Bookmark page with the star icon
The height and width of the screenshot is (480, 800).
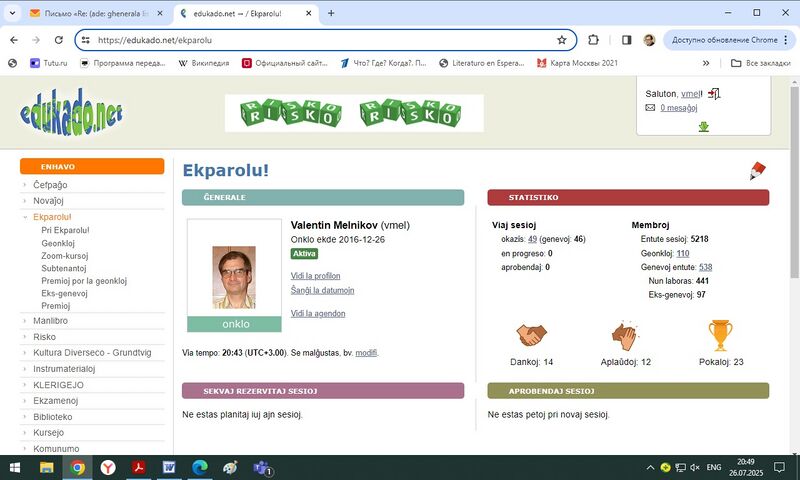pyautogui.click(x=562, y=40)
